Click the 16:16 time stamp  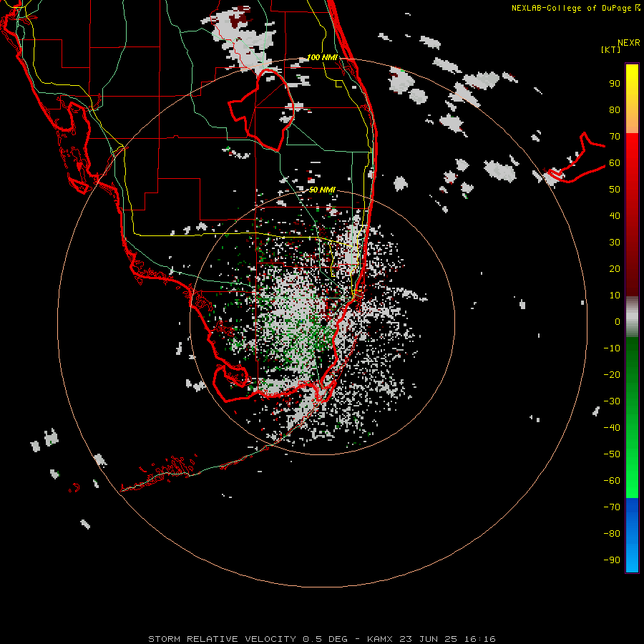tap(479, 639)
